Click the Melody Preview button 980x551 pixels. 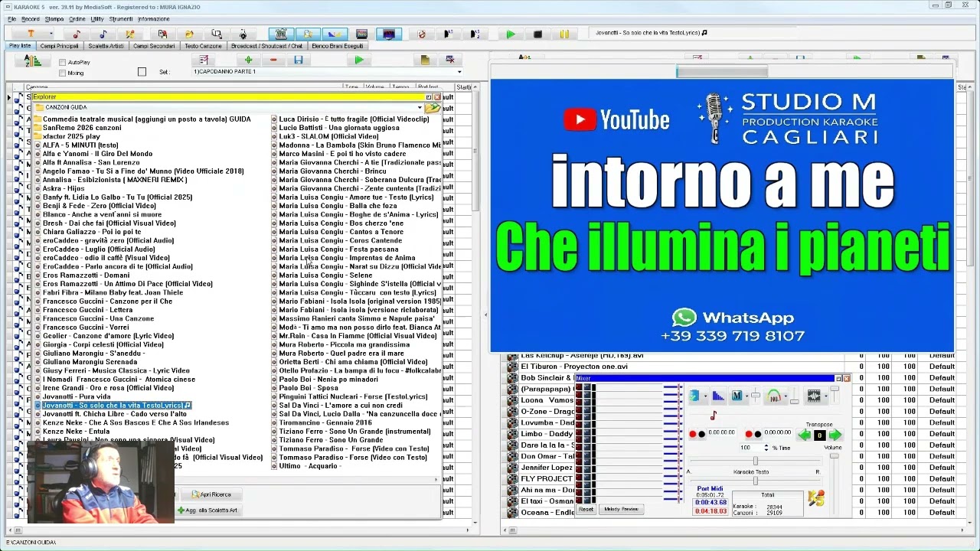point(621,509)
